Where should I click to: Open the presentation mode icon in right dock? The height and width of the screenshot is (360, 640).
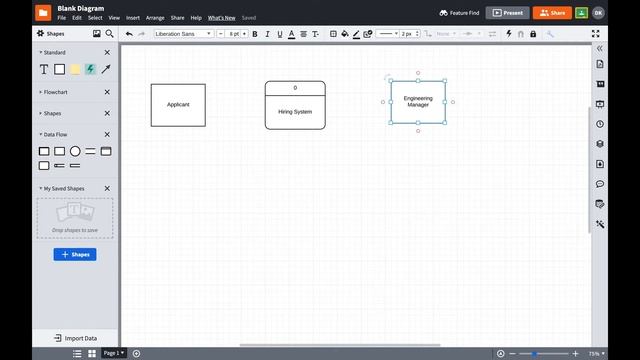coord(600,104)
